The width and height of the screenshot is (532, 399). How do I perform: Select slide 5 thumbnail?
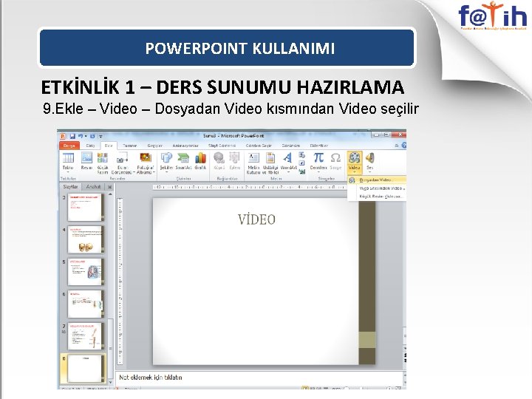coord(85,272)
